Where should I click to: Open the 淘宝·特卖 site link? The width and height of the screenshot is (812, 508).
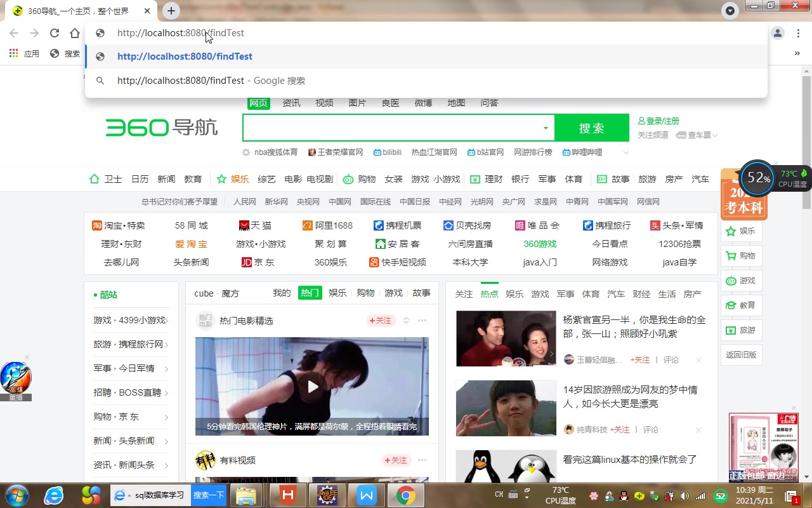(x=119, y=225)
